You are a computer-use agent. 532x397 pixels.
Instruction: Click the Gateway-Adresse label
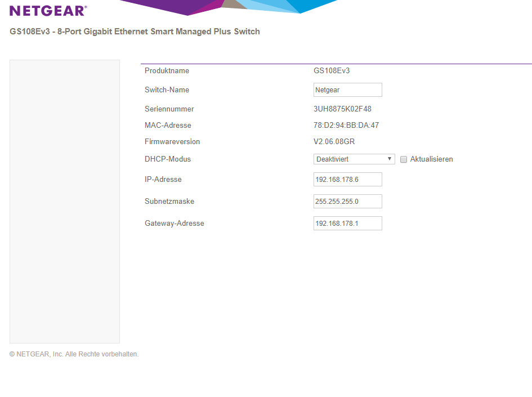(x=175, y=224)
